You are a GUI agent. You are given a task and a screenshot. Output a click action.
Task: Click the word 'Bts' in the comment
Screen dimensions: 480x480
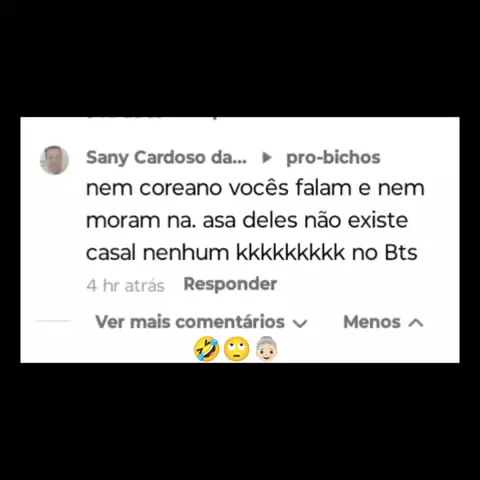click(x=401, y=253)
